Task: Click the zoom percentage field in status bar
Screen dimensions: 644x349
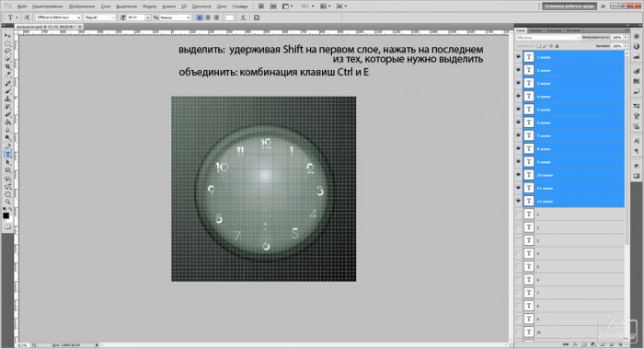Action: point(23,345)
